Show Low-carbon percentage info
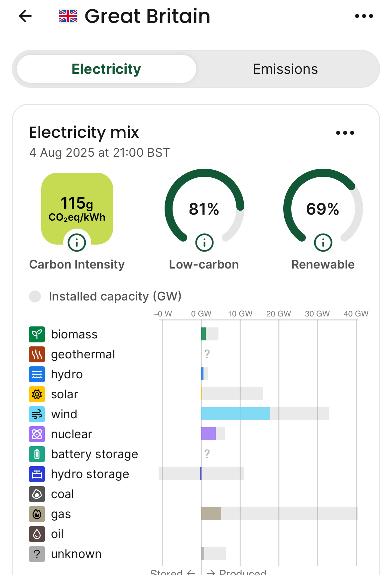The width and height of the screenshot is (392, 575). click(x=204, y=243)
